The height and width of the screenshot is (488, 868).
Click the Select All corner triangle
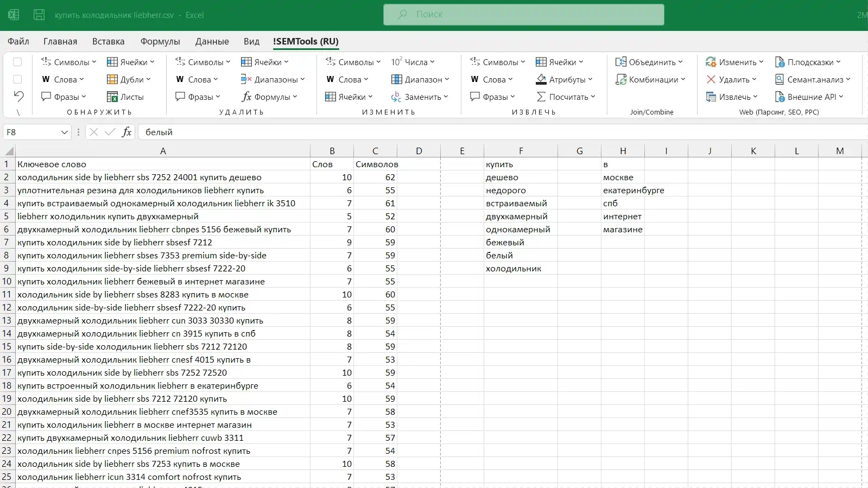9,151
